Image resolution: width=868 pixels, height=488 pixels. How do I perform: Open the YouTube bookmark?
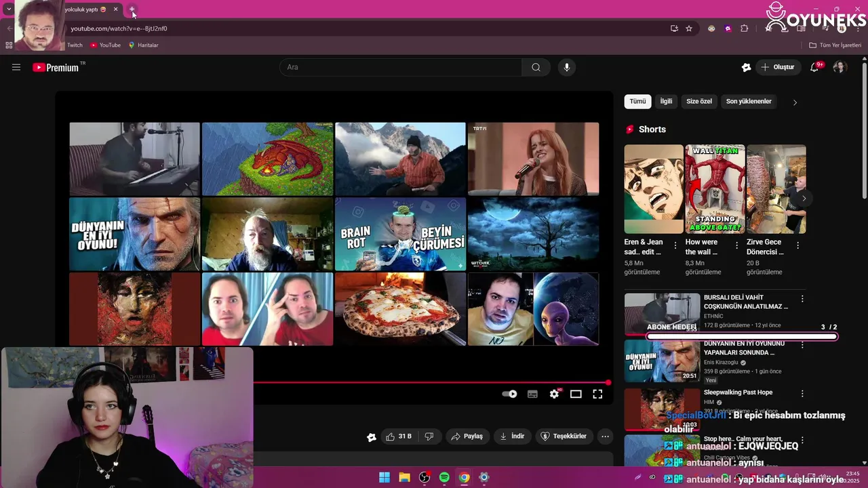tap(105, 45)
